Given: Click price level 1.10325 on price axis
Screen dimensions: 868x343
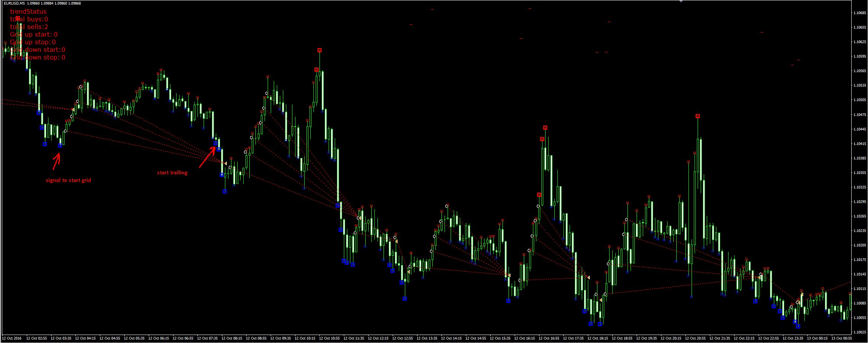Looking at the screenshot, I should tap(859, 187).
